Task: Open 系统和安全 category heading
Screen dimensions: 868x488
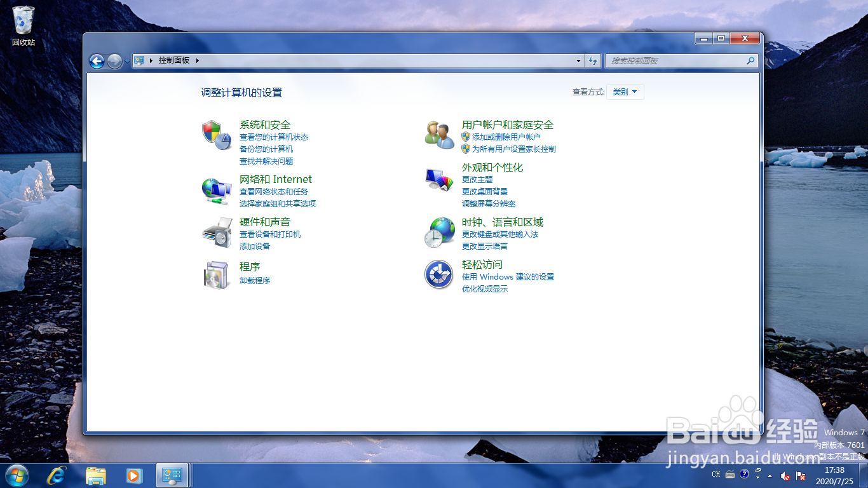Action: tap(265, 125)
